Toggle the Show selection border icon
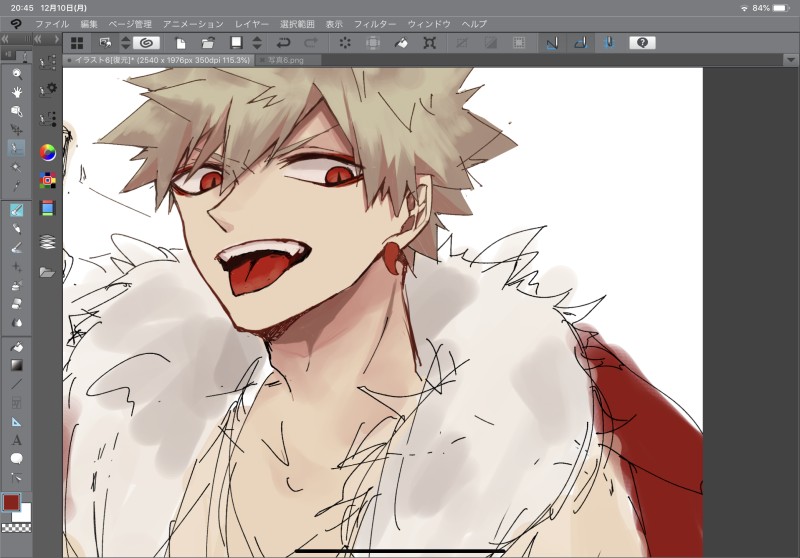Viewport: 800px width, 558px height. click(519, 43)
